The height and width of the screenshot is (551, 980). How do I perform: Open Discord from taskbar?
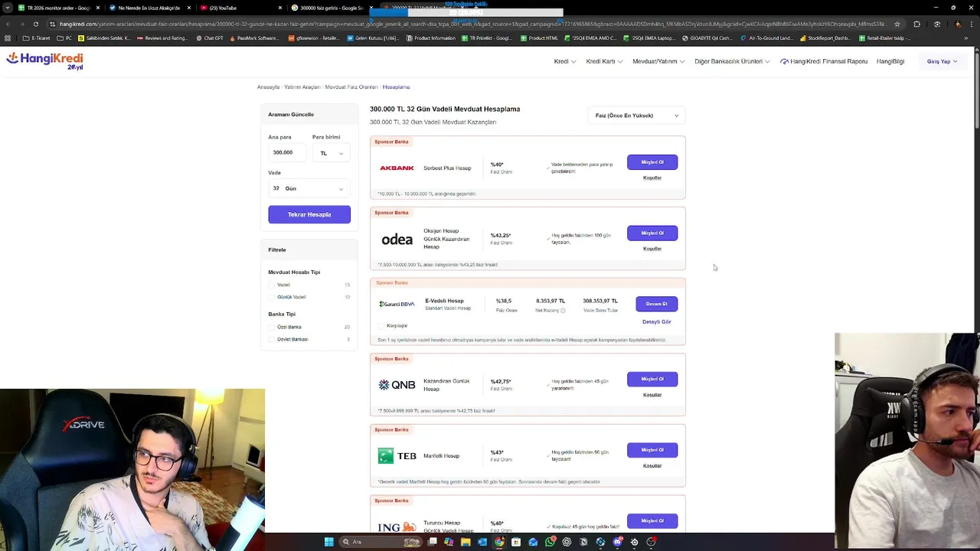click(617, 542)
